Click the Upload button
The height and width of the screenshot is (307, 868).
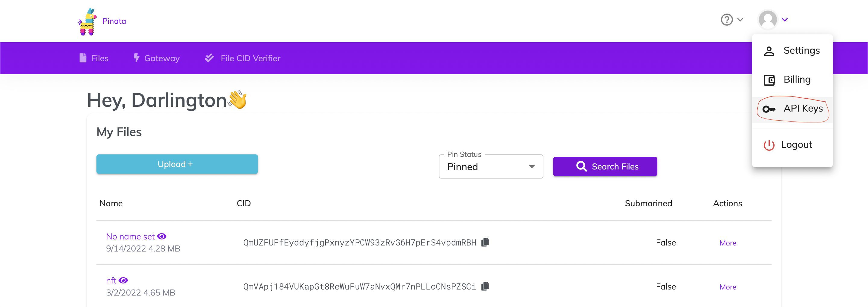(x=177, y=164)
